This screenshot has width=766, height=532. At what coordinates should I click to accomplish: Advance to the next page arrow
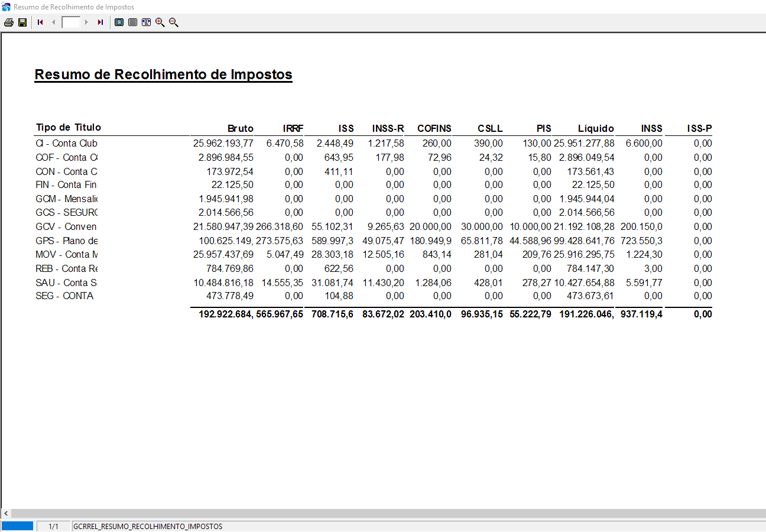point(87,22)
